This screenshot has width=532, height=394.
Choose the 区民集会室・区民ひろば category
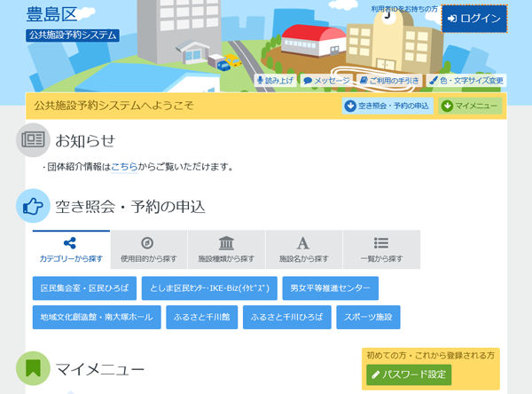coord(84,288)
